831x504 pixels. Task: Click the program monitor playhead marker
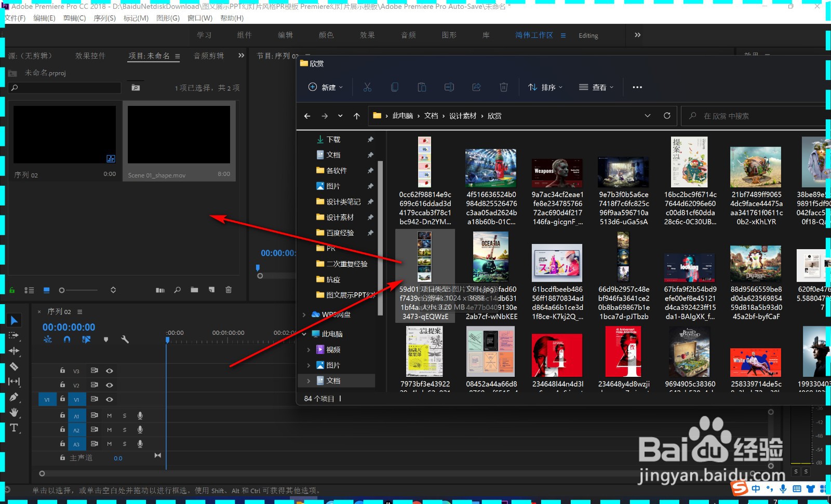tap(258, 268)
